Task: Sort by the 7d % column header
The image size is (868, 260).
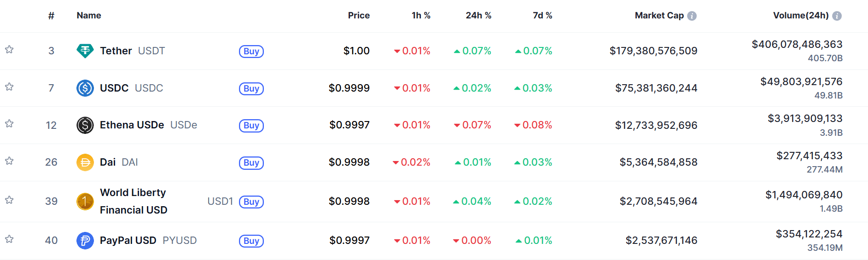Action: pos(542,16)
